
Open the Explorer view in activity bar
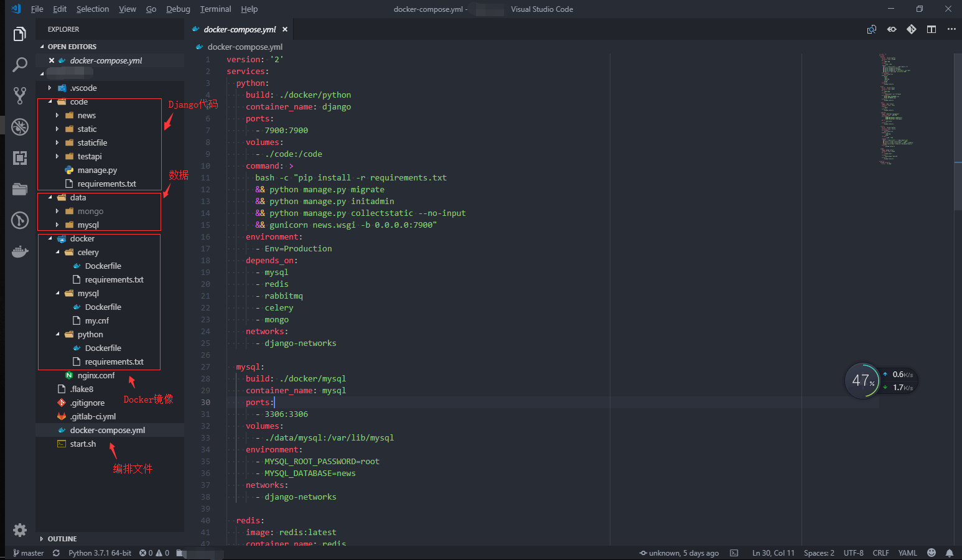coord(20,34)
